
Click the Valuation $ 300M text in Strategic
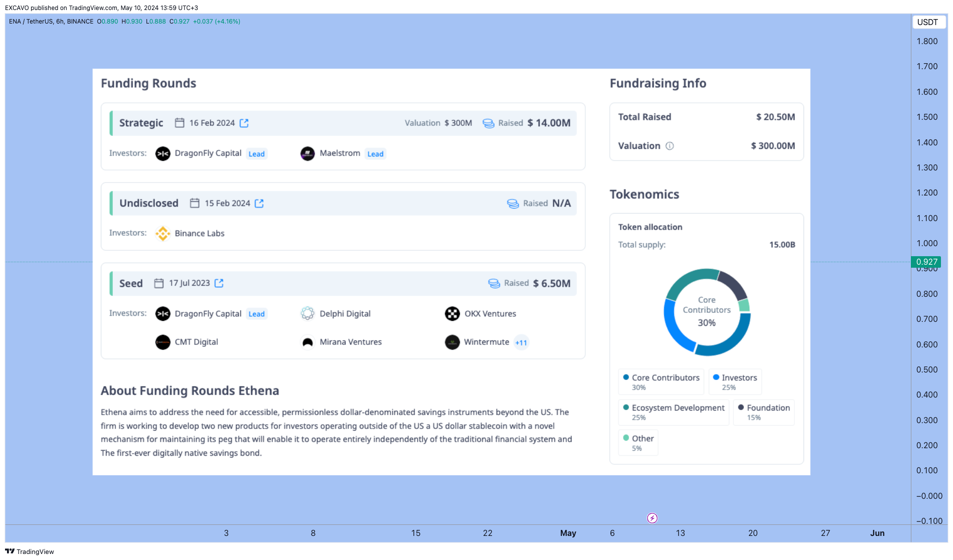pyautogui.click(x=438, y=123)
